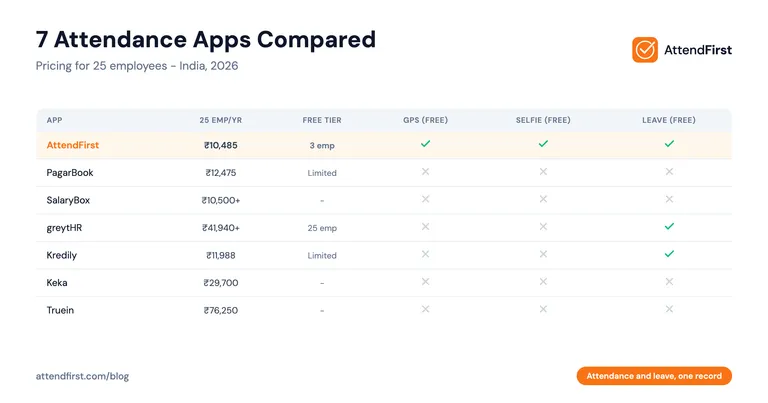
Task: Click the '25 emp' free tier cell
Action: click(322, 228)
